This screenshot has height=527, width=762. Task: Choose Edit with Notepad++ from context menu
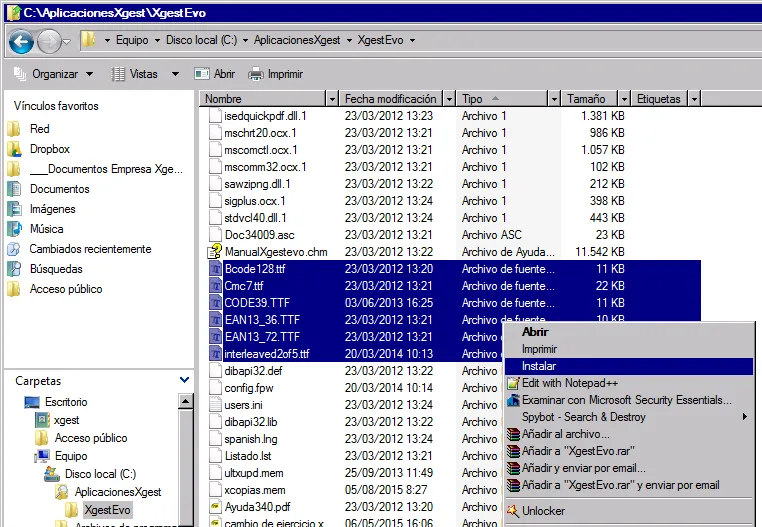pos(570,383)
